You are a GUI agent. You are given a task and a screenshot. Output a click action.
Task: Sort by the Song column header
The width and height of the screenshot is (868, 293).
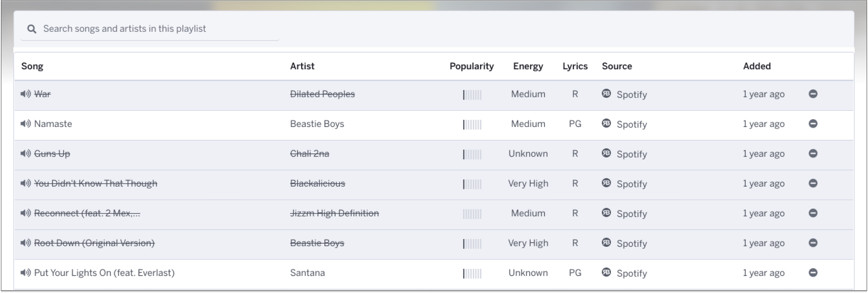tap(32, 66)
